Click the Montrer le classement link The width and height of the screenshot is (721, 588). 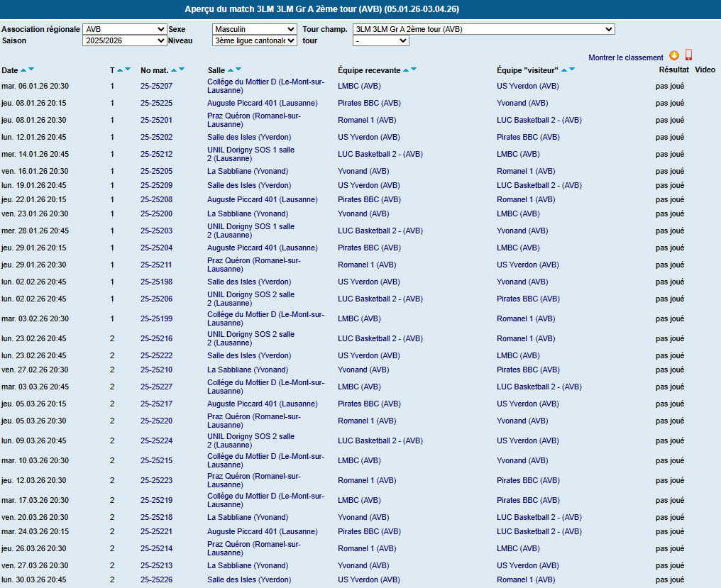[x=625, y=57]
